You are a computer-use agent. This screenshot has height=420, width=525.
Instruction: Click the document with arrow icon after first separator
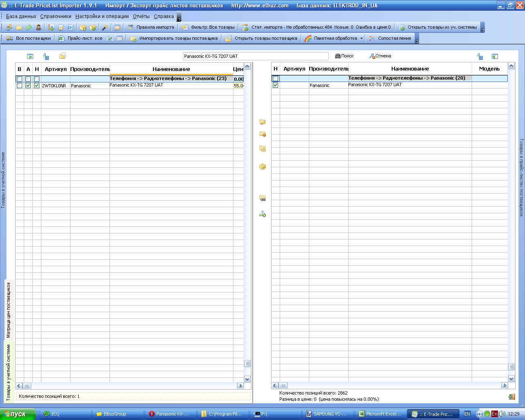click(x=51, y=27)
